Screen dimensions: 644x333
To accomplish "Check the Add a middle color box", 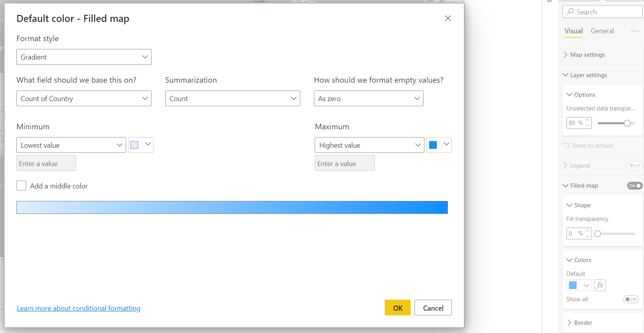I will pos(22,186).
